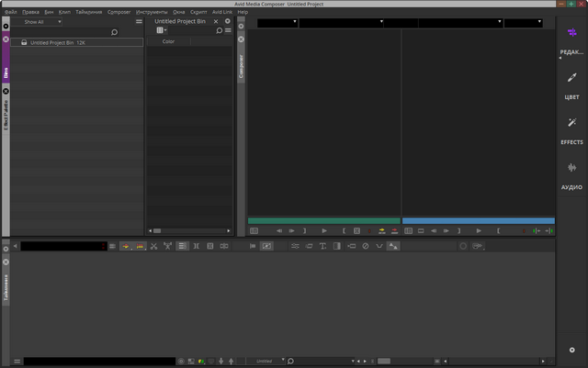Click the timeline zoom slider thumb at bottom

tap(384, 362)
